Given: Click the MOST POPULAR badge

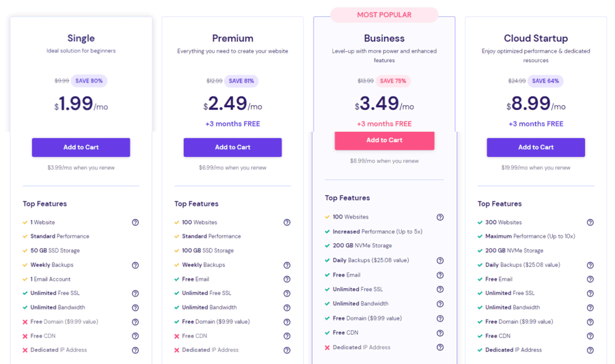Looking at the screenshot, I should [x=384, y=15].
